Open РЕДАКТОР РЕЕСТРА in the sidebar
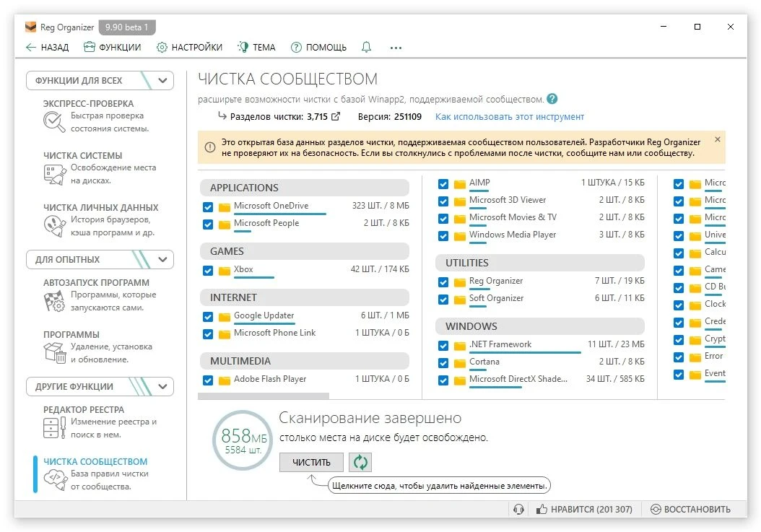This screenshot has height=532, width=761. (83, 409)
